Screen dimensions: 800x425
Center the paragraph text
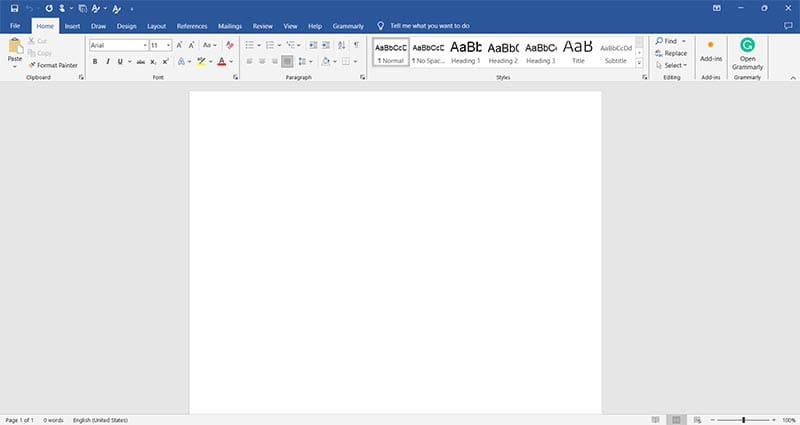point(262,62)
